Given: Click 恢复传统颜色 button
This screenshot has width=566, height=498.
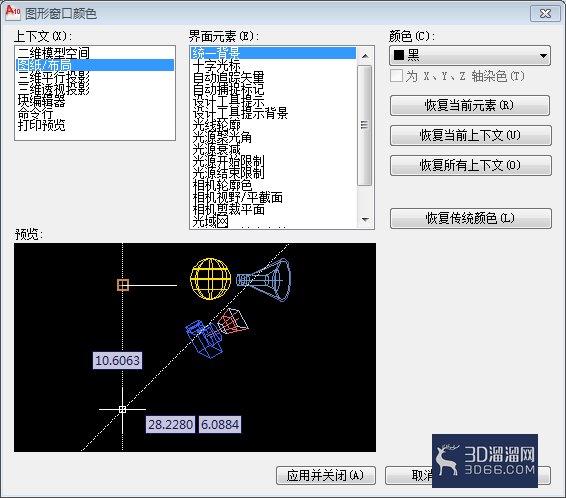Looking at the screenshot, I should coord(470,218).
